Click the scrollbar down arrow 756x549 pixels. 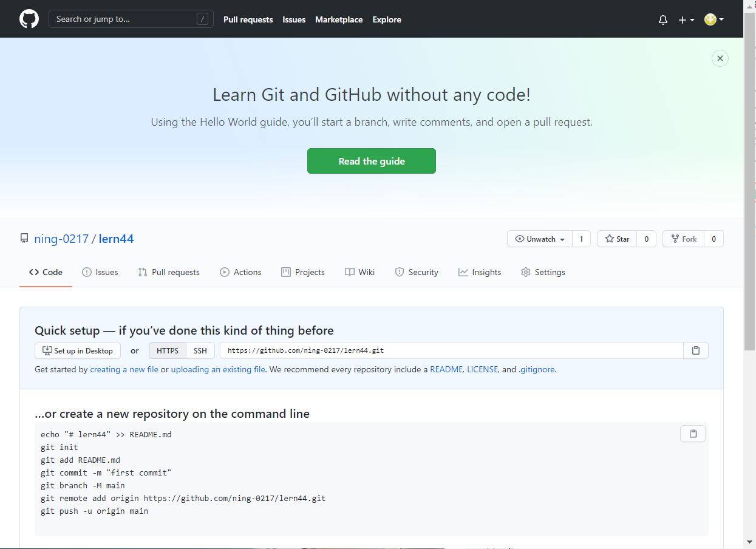click(x=750, y=542)
